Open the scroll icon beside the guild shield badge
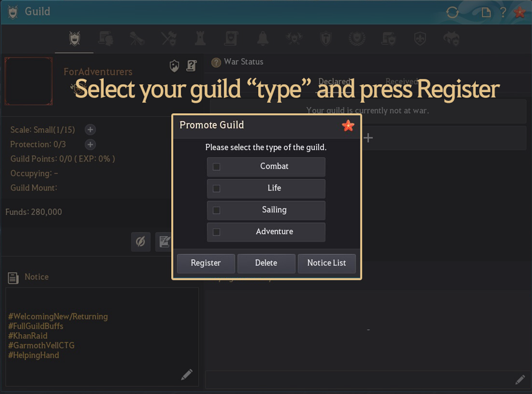 192,65
